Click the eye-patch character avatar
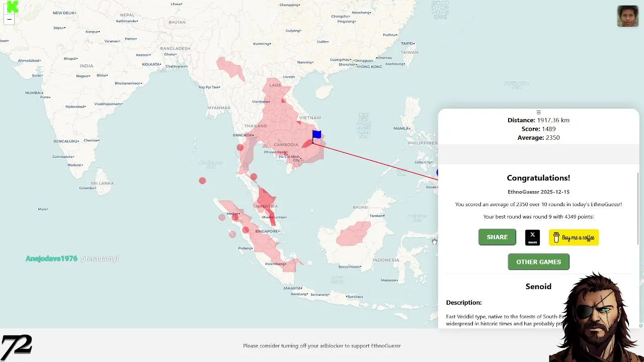The image size is (644, 362). [596, 317]
